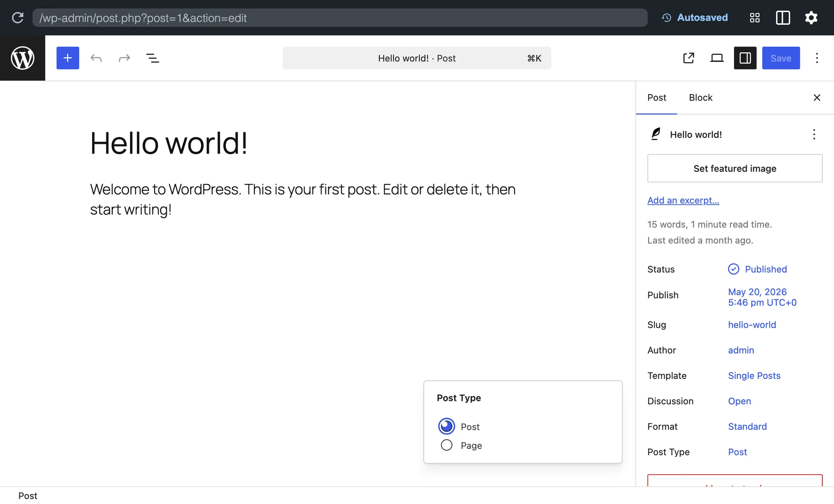
Task: Open the publish date May 20, 2026 picker
Action: [x=762, y=297]
